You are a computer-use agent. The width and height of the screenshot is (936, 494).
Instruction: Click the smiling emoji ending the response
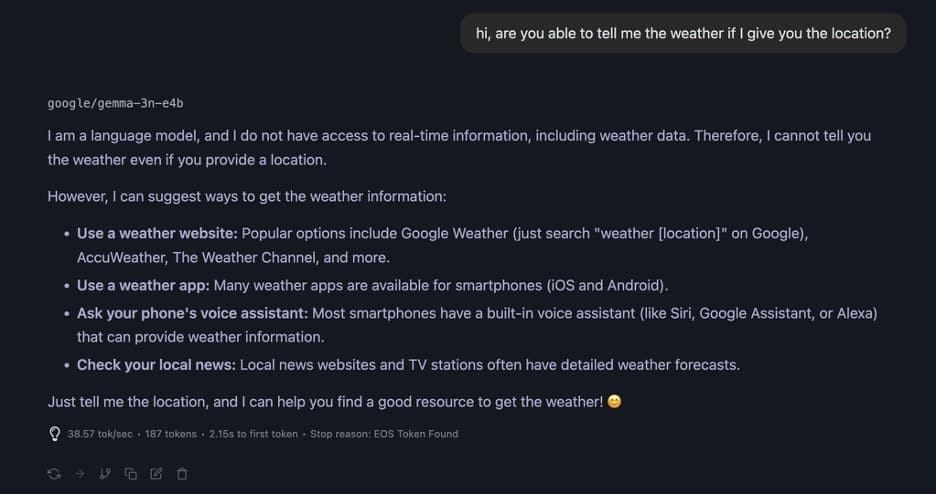click(614, 402)
